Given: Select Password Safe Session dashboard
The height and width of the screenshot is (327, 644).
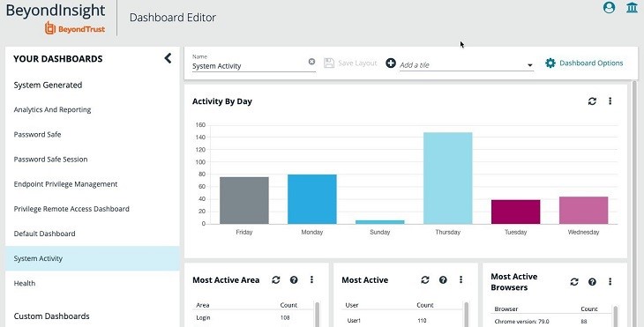Looking at the screenshot, I should (93, 160).
